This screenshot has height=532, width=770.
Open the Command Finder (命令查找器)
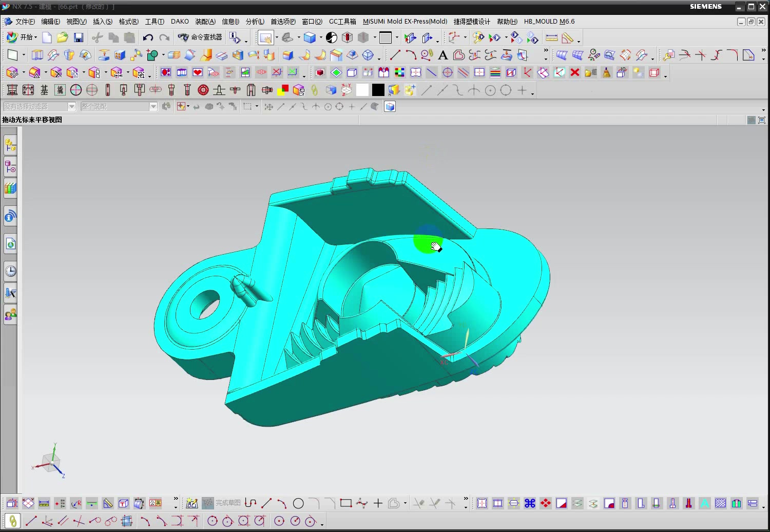[200, 37]
